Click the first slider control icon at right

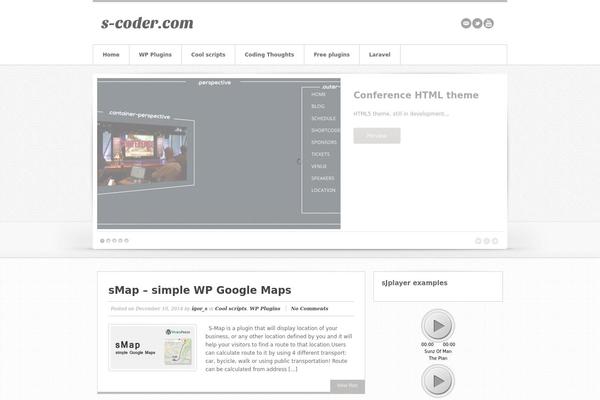(478, 241)
